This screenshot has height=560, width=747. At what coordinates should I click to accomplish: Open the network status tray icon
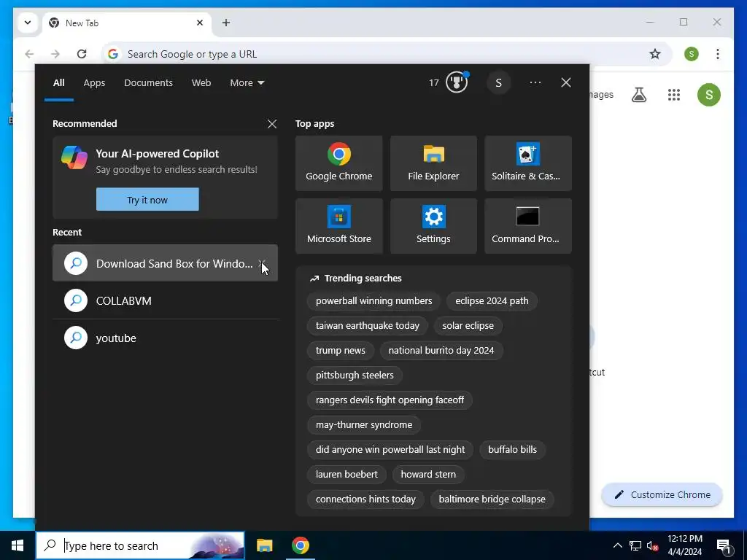click(635, 545)
